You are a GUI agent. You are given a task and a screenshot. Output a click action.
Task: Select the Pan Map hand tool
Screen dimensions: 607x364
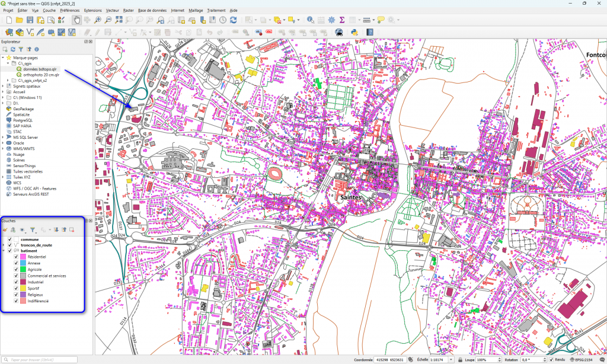click(x=77, y=20)
